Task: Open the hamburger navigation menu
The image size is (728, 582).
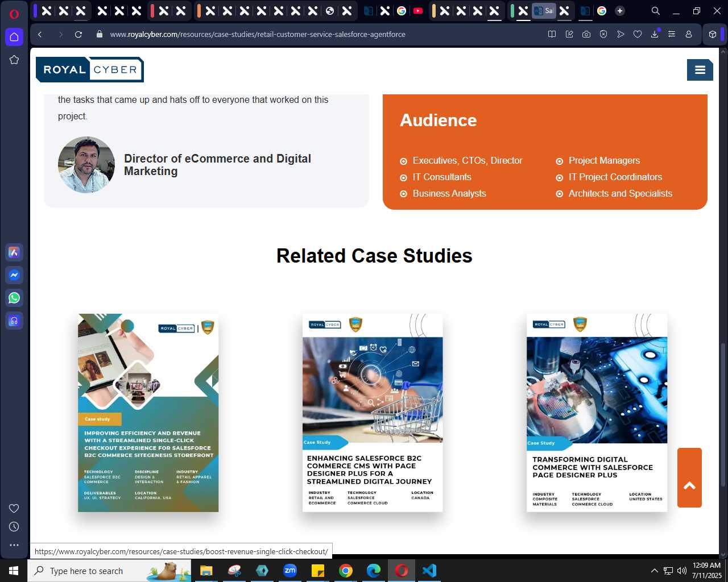Action: (x=700, y=70)
